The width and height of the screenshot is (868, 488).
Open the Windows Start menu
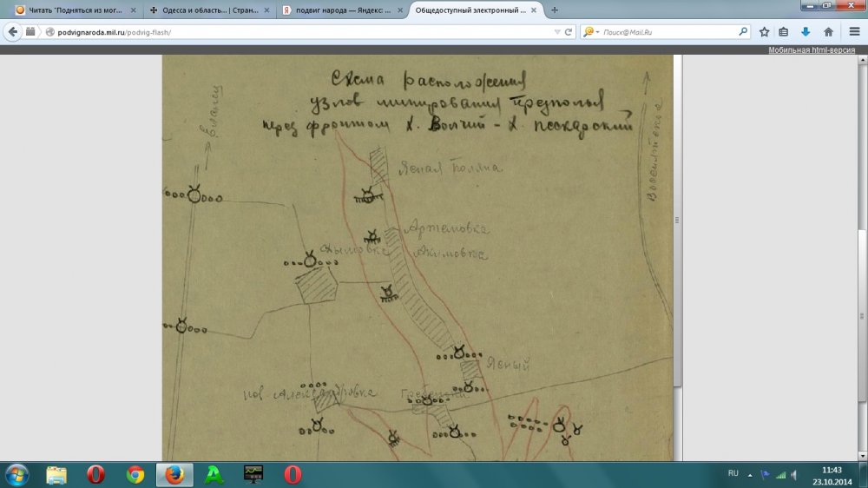click(17, 475)
